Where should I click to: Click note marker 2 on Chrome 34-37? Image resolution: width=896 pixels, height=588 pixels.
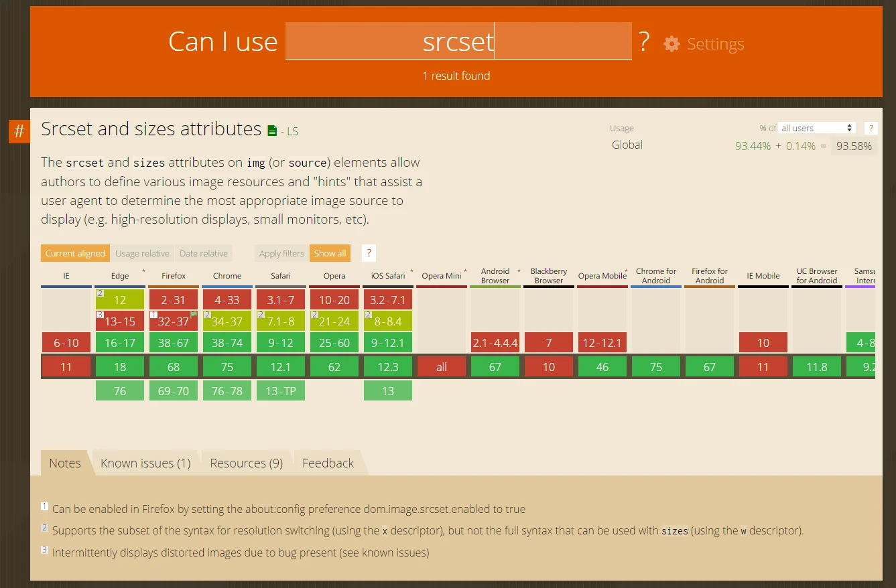click(207, 315)
